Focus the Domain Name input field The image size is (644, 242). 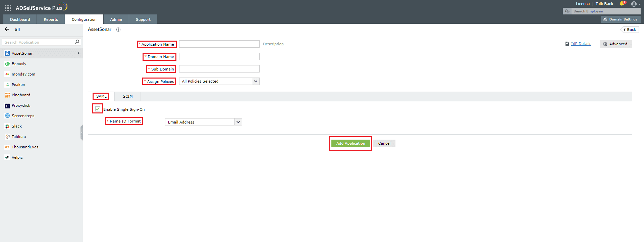(x=219, y=56)
